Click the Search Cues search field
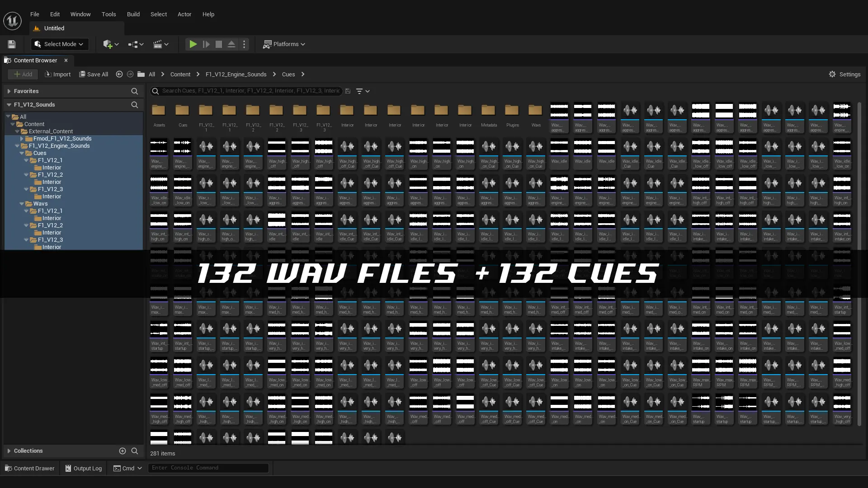868x488 pixels. click(x=246, y=91)
